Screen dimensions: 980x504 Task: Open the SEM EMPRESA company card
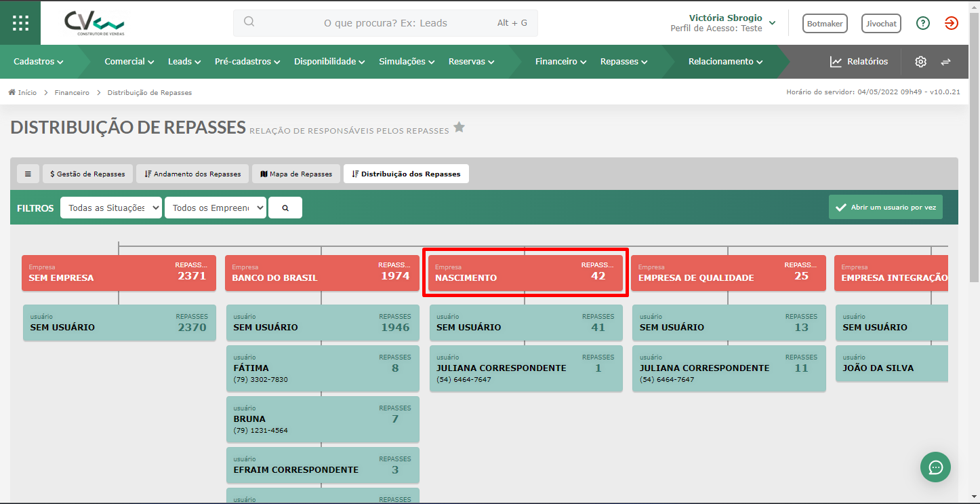119,273
